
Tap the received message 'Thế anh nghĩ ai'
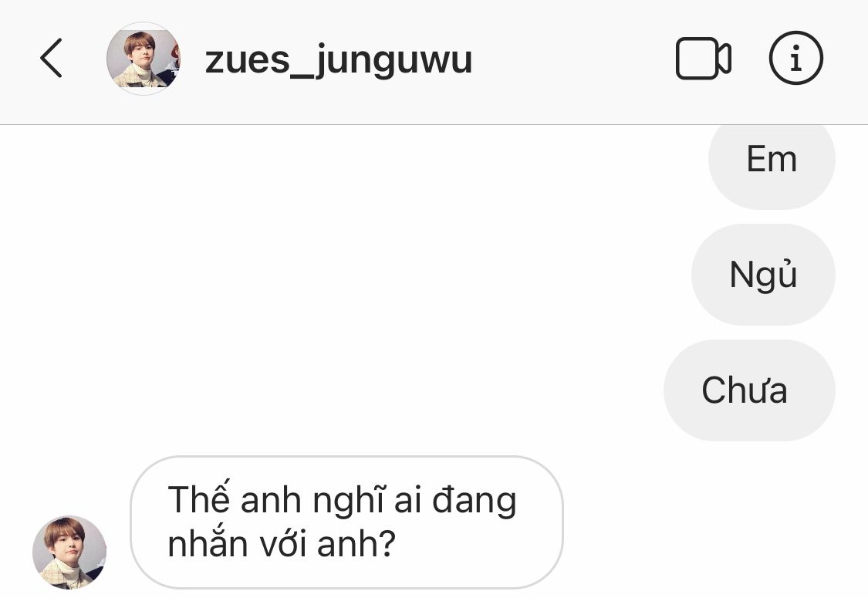tap(346, 522)
